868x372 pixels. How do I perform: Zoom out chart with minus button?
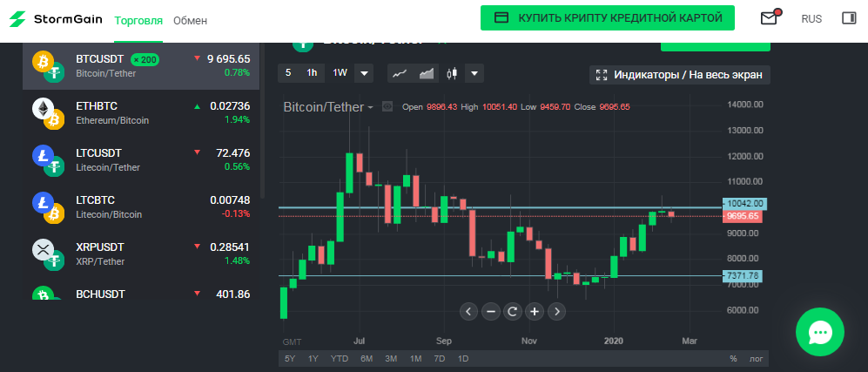490,312
